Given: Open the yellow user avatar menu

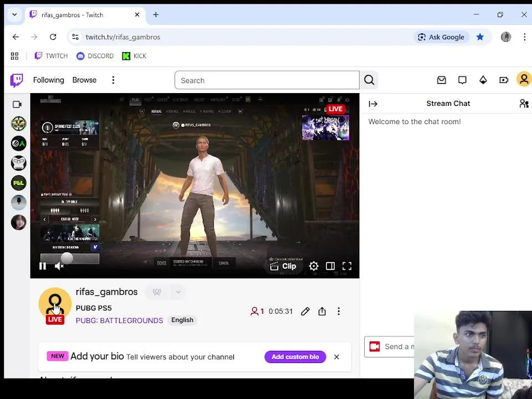Looking at the screenshot, I should coord(524,79).
